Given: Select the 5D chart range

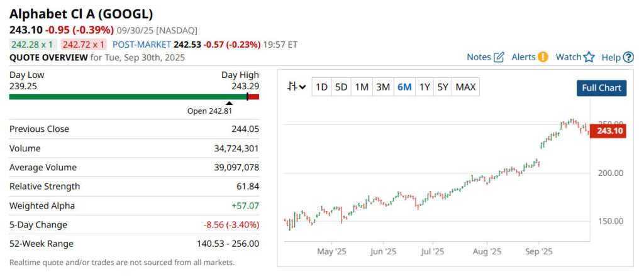Looking at the screenshot, I should (341, 87).
